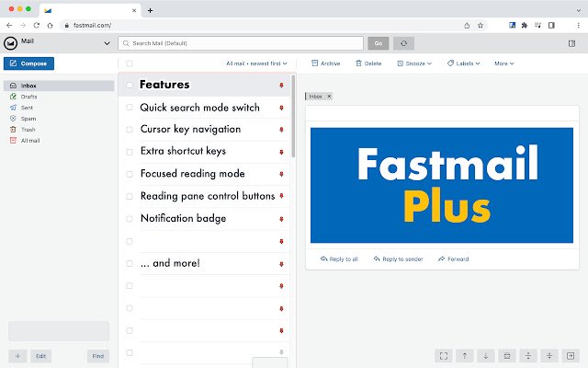Check the Focused reading mode checkbox

coord(130,174)
